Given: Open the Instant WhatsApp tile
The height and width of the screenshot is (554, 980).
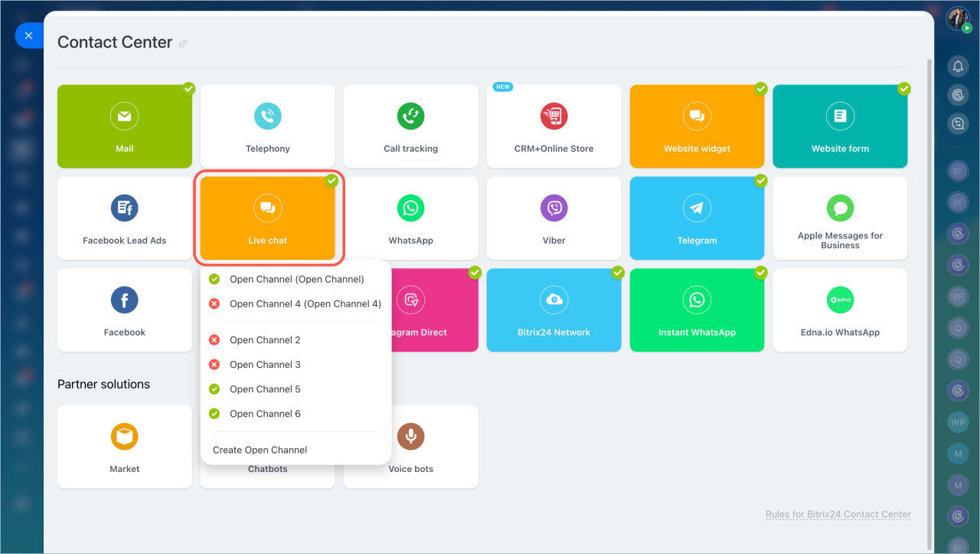Looking at the screenshot, I should click(697, 310).
